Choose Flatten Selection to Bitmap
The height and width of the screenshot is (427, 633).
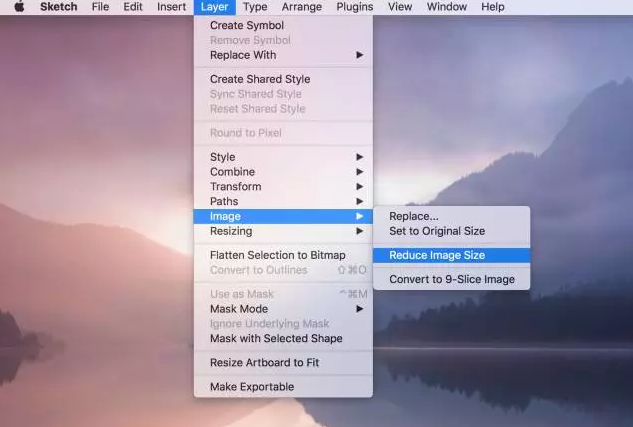coord(283,255)
